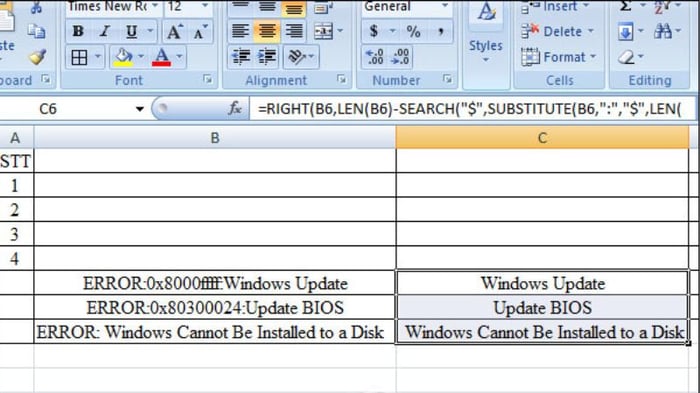The height and width of the screenshot is (393, 700).
Task: Open the Clipboard dialog launcher
Action: tap(46, 79)
